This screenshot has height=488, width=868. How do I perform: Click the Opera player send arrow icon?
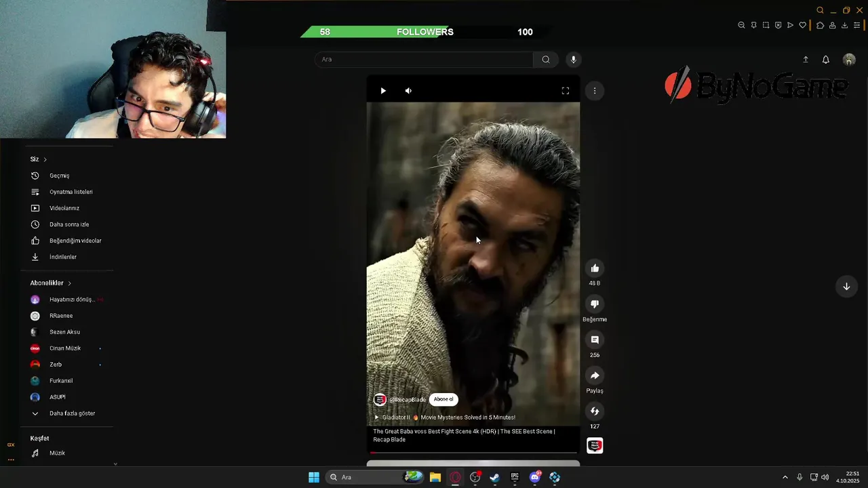790,25
